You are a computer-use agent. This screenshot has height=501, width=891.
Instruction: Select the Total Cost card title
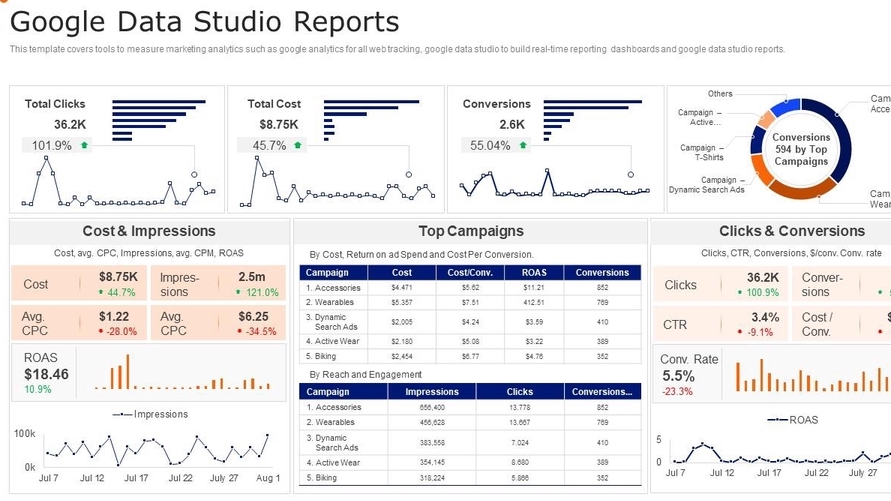pos(274,104)
